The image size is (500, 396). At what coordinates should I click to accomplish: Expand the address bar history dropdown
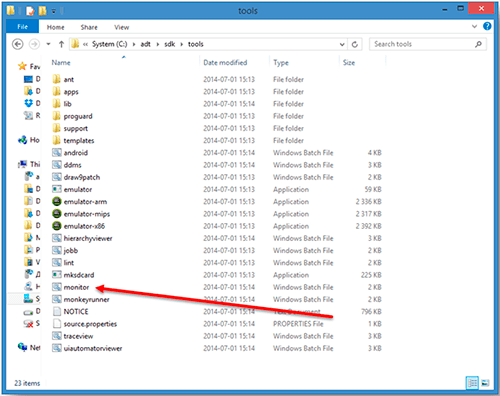[x=342, y=44]
